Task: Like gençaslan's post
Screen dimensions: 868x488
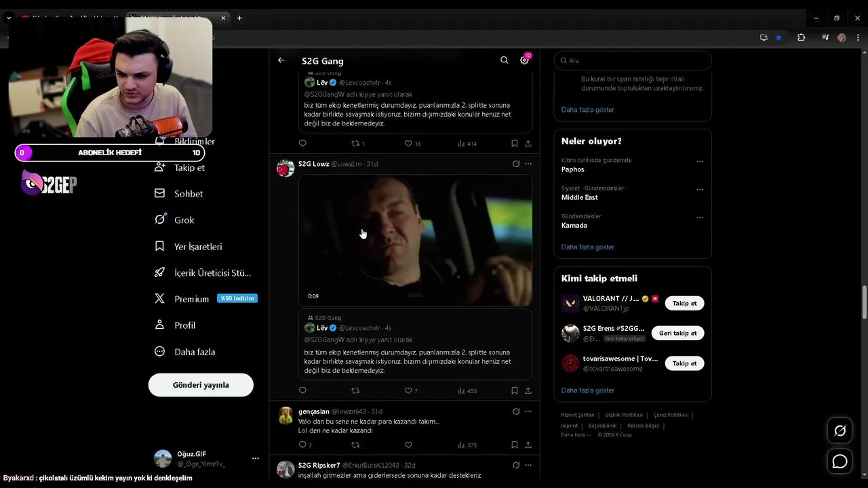Action: coord(408,445)
